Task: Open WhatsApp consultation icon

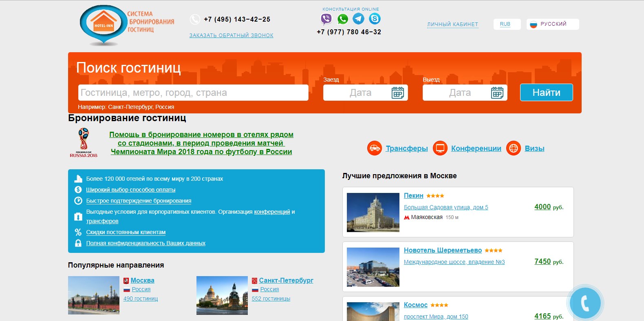Action: [342, 19]
